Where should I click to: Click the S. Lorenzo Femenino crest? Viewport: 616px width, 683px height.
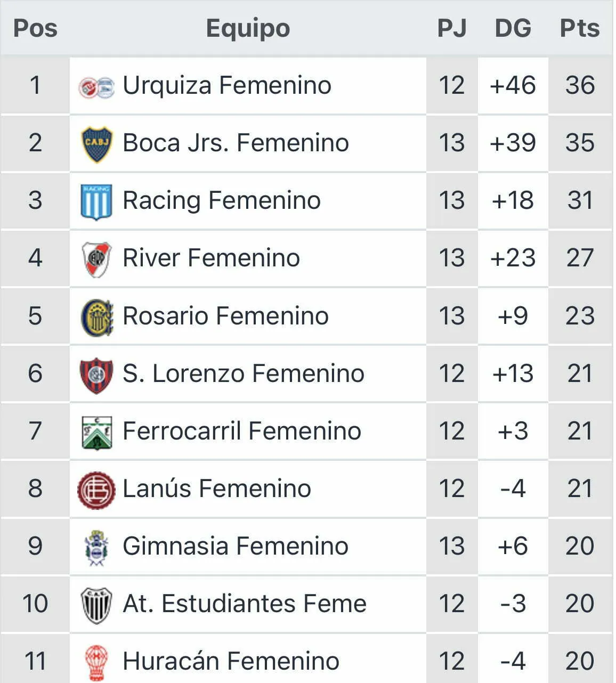(x=96, y=375)
